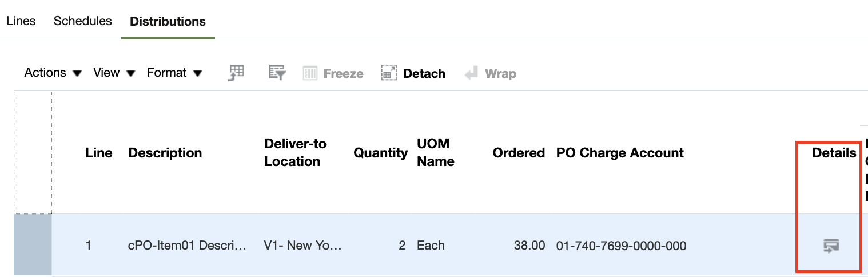Switch to the Lines tab

[21, 21]
